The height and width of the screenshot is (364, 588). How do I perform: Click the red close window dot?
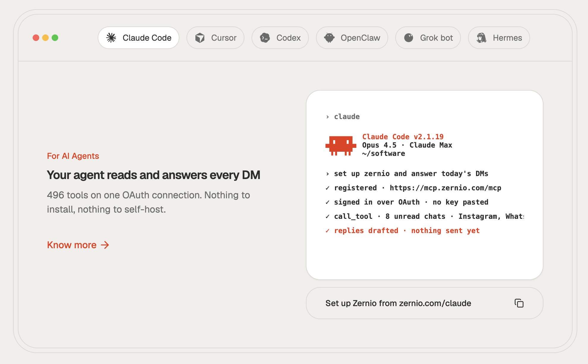pyautogui.click(x=36, y=38)
